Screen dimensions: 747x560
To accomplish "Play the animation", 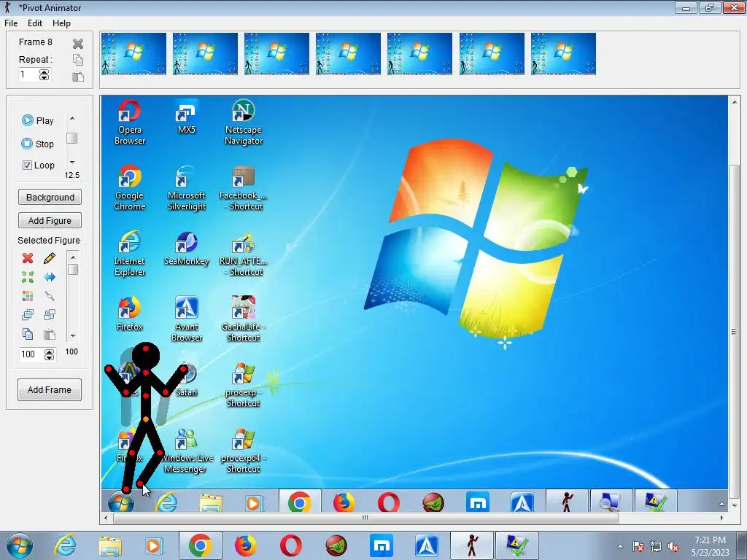I will tap(38, 120).
